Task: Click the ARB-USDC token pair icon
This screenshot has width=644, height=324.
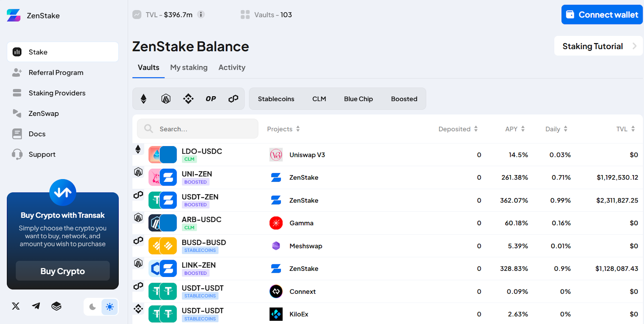Action: pyautogui.click(x=163, y=223)
